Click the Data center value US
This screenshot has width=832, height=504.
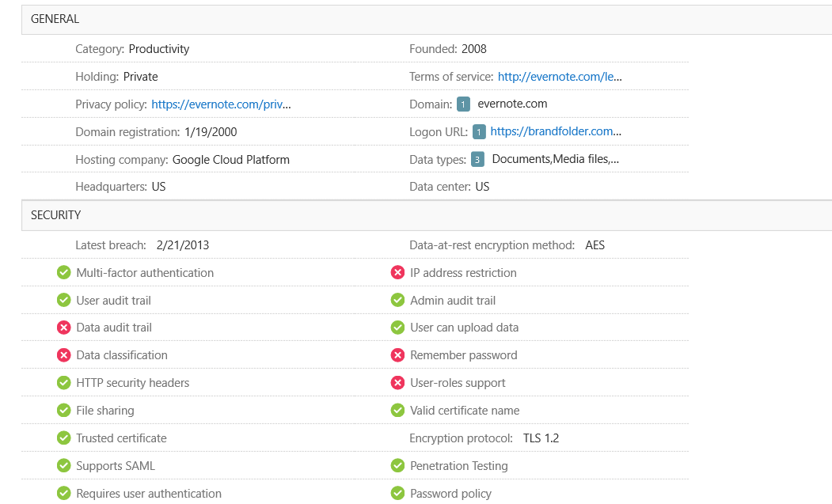point(482,187)
